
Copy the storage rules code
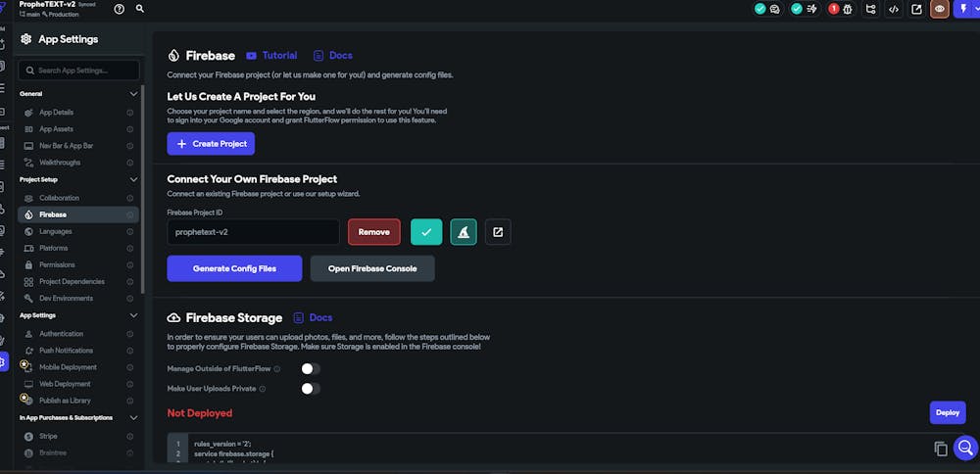click(941, 449)
